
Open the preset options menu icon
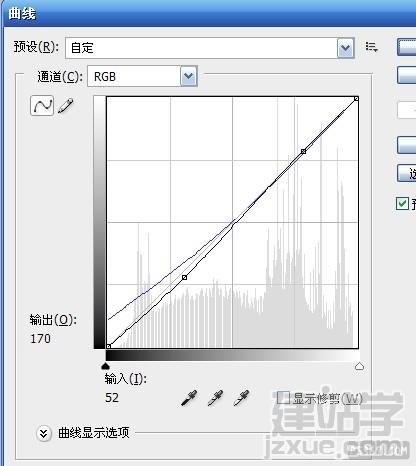tap(371, 47)
